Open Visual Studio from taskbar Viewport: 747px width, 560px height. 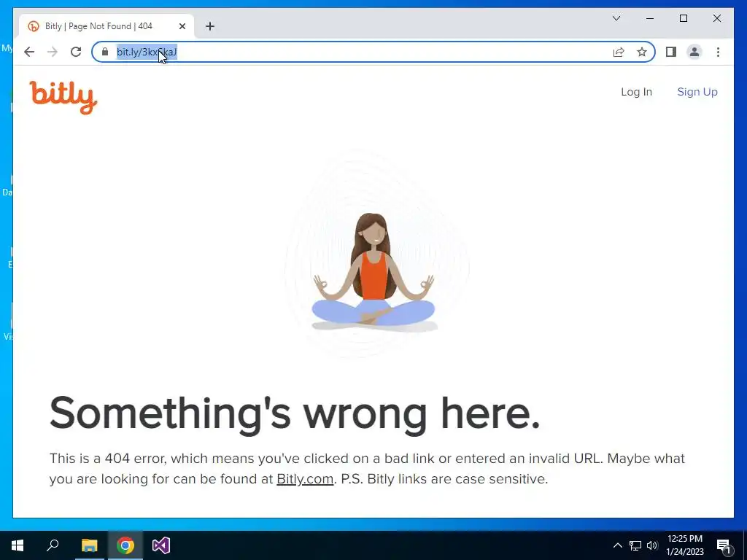[x=161, y=545]
